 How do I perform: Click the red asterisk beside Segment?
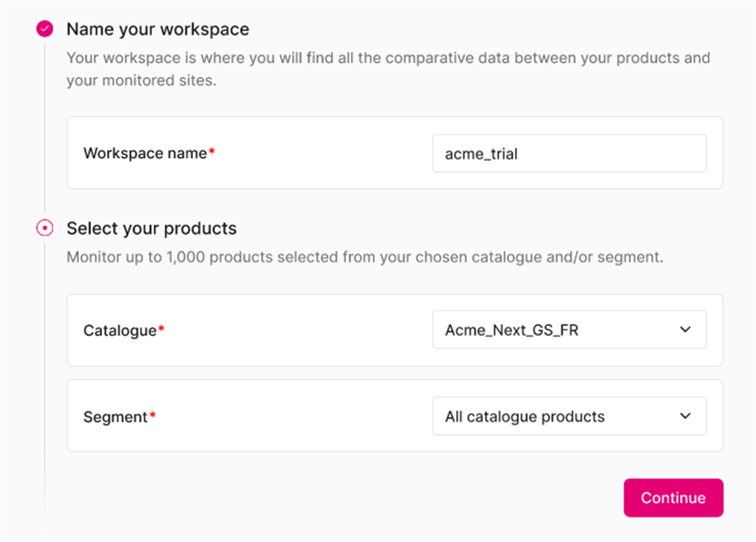152,416
